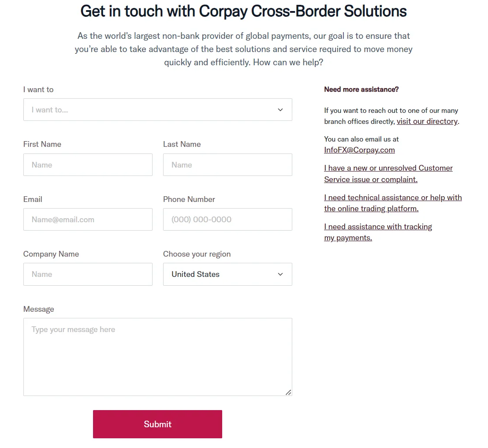This screenshot has width=488, height=448.
Task: Select the Email input box
Action: 88,220
